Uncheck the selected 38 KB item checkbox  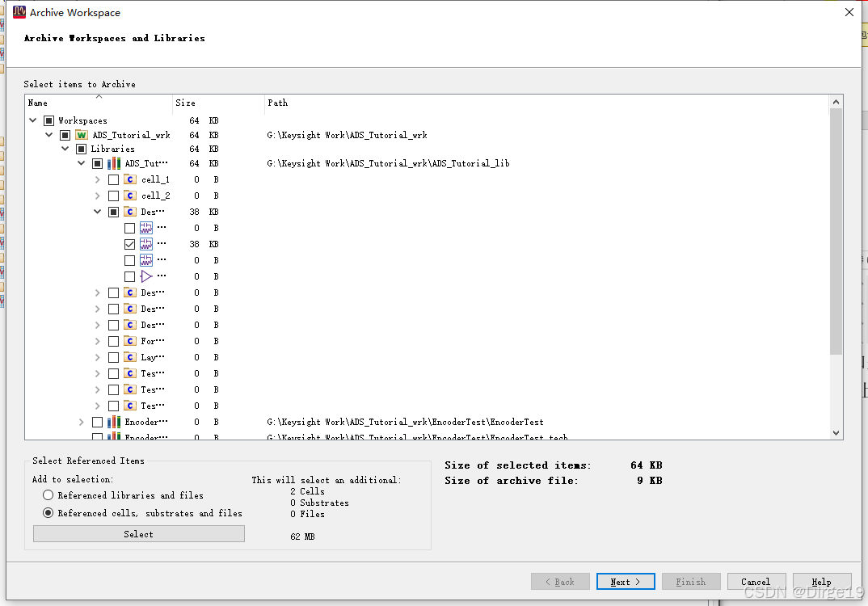click(129, 243)
